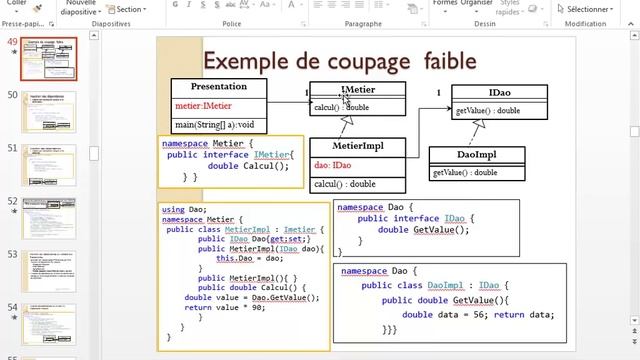Image resolution: width=640 pixels, height=360 pixels.
Task: Select slide 52 thumbnail
Action: tap(49, 218)
